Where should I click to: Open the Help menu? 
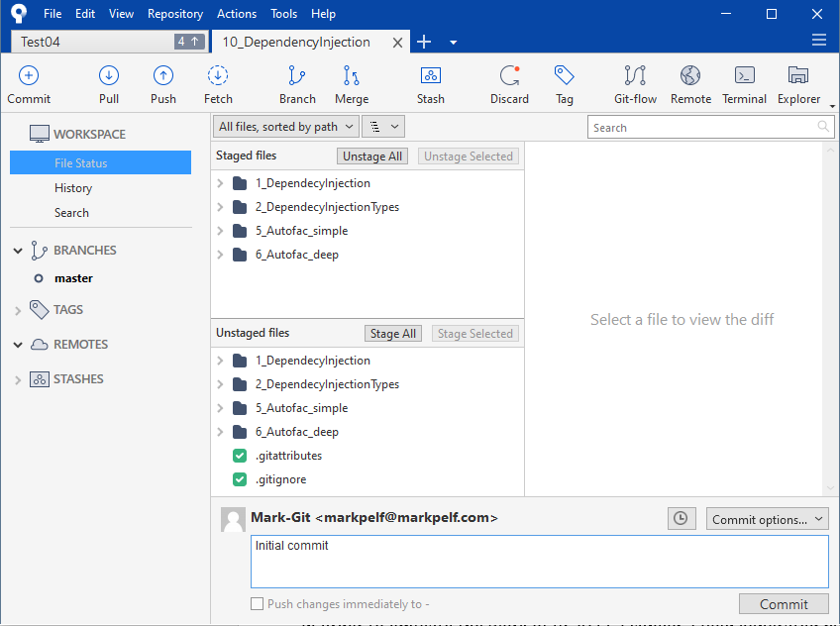point(323,14)
